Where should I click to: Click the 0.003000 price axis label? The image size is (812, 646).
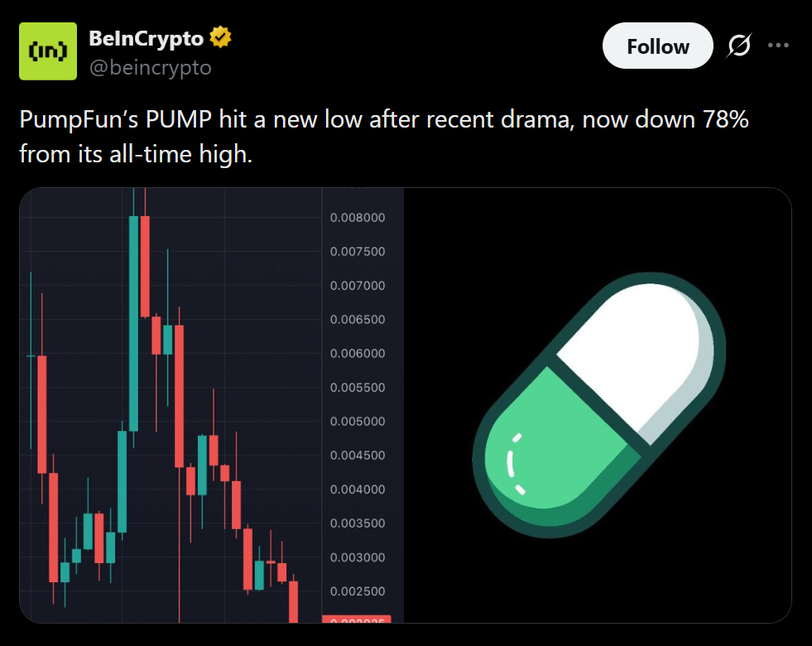(357, 557)
